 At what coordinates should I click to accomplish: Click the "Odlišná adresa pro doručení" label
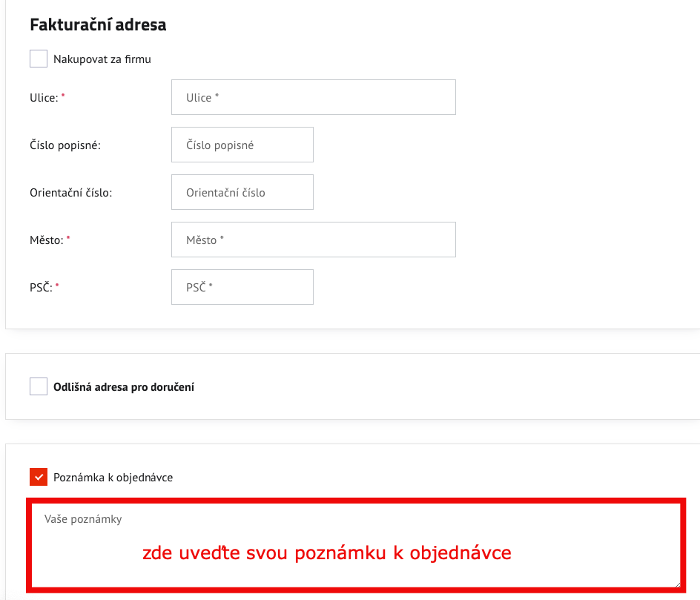point(125,386)
